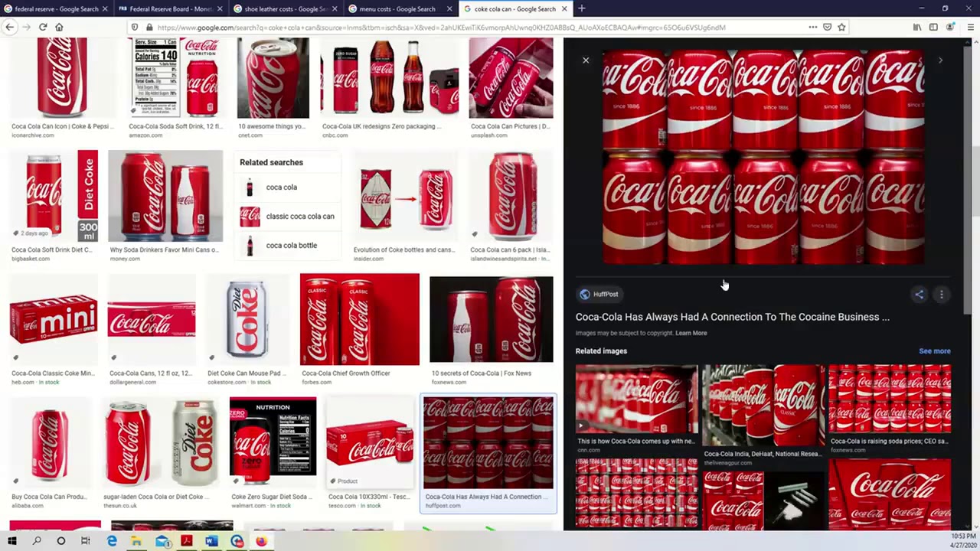
Task: Click See more related images
Action: coord(935,351)
